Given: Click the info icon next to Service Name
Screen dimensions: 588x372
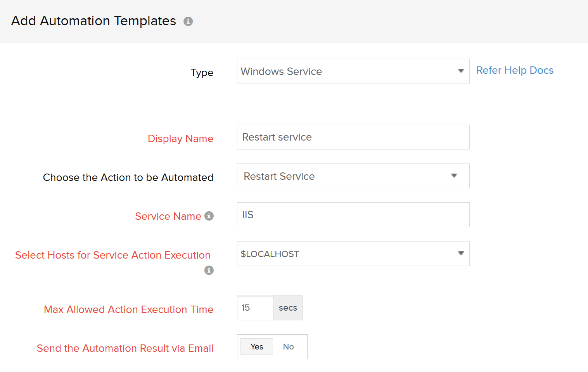Looking at the screenshot, I should tap(209, 216).
